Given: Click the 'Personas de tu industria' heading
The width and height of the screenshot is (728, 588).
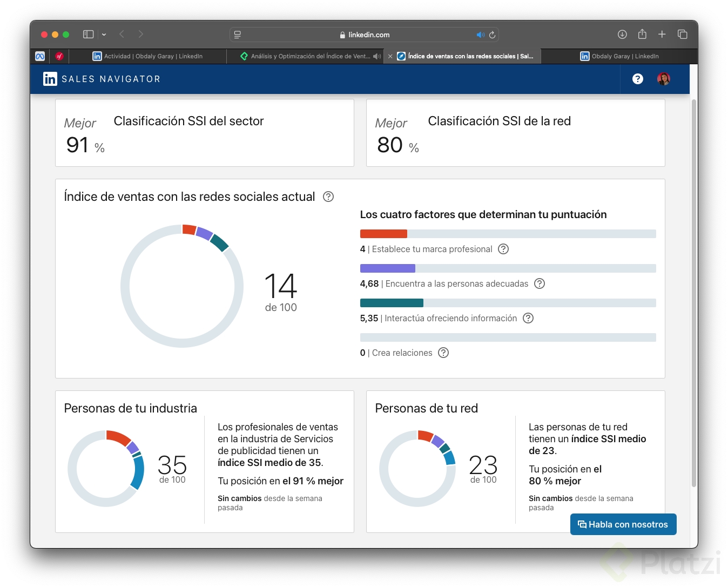Looking at the screenshot, I should pyautogui.click(x=131, y=408).
